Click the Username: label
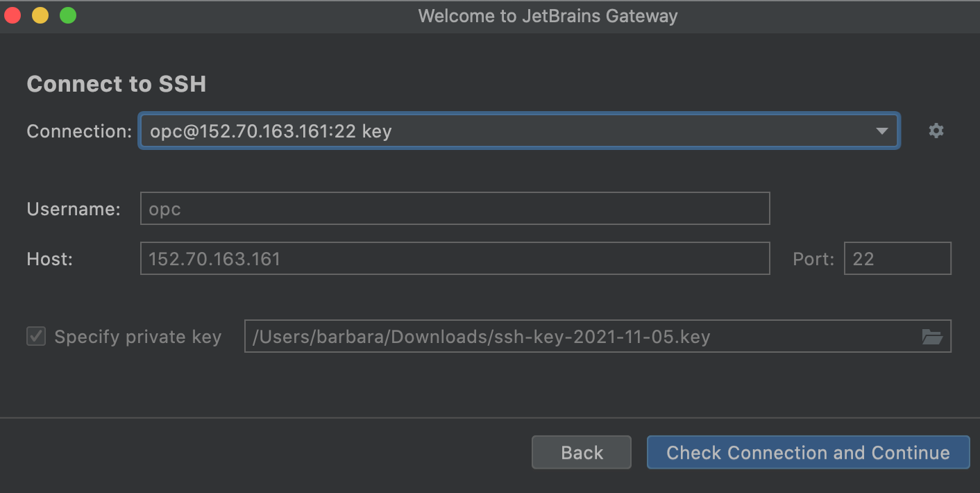 click(x=74, y=208)
